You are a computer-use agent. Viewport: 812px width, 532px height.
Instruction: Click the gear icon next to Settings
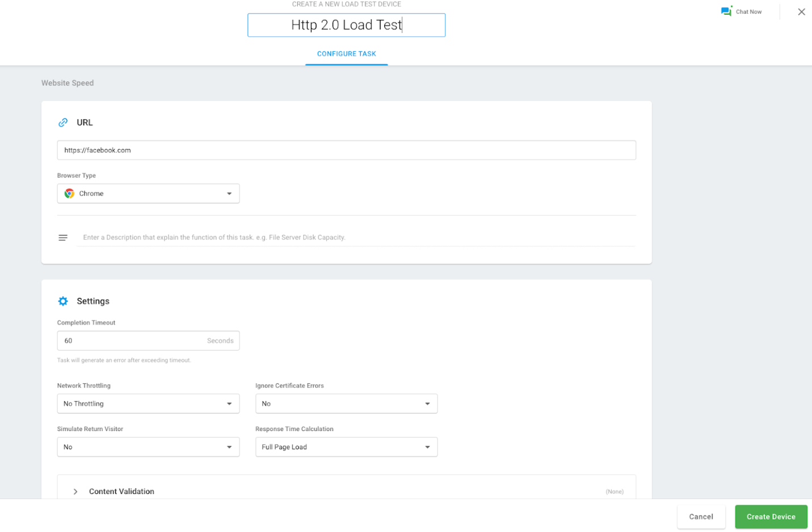(x=62, y=301)
